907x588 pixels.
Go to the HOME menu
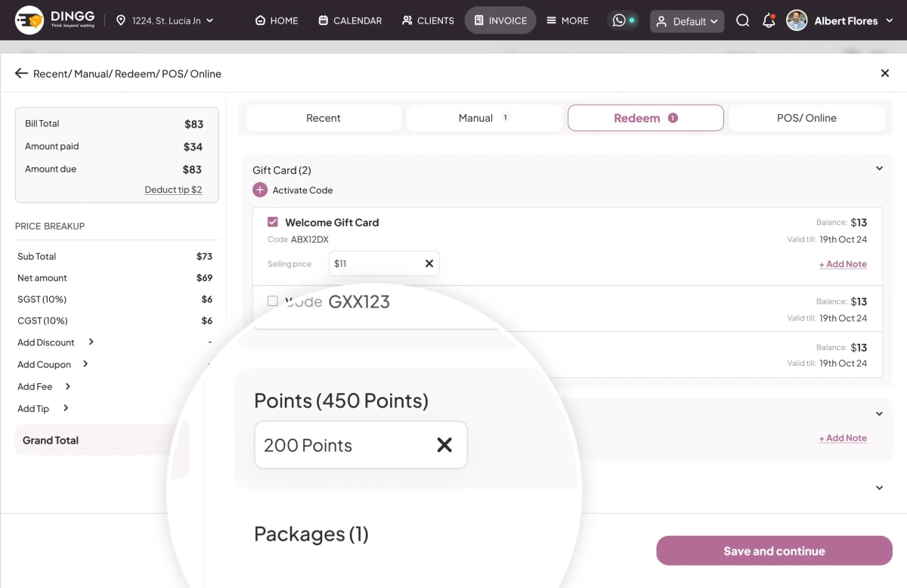point(277,20)
